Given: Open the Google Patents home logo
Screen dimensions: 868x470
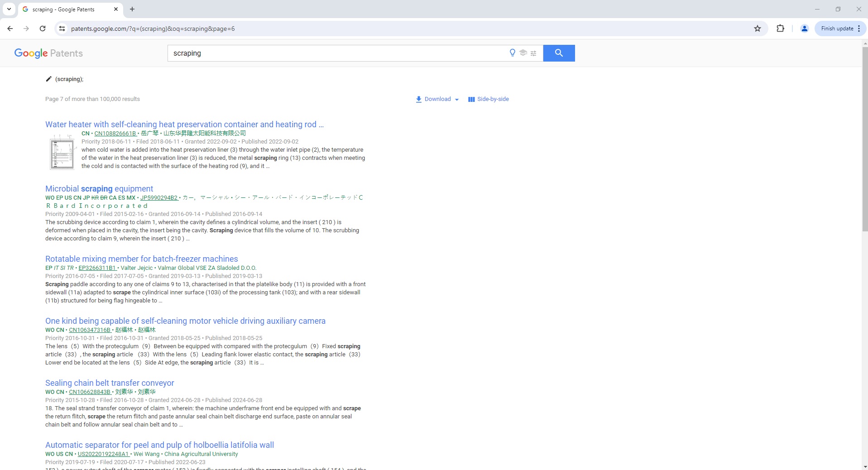Looking at the screenshot, I should click(x=48, y=53).
